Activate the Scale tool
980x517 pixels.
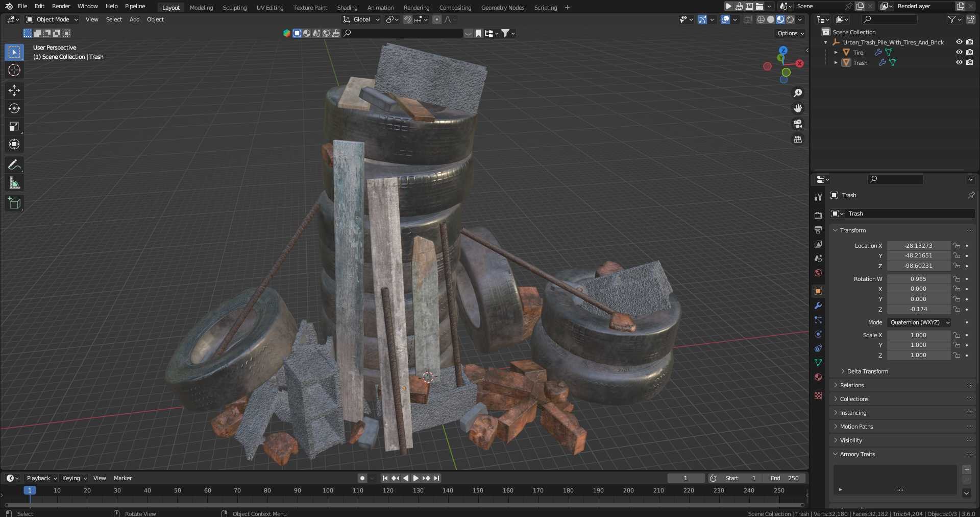click(x=14, y=126)
